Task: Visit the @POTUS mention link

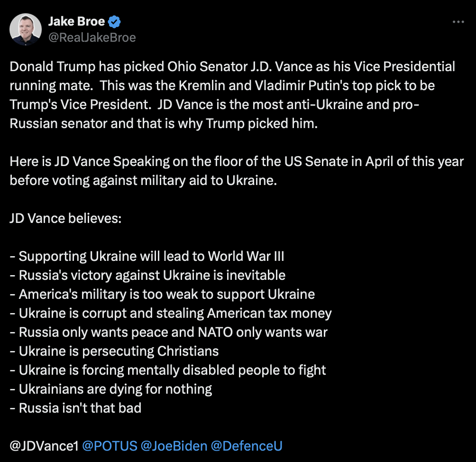Action: (x=110, y=445)
